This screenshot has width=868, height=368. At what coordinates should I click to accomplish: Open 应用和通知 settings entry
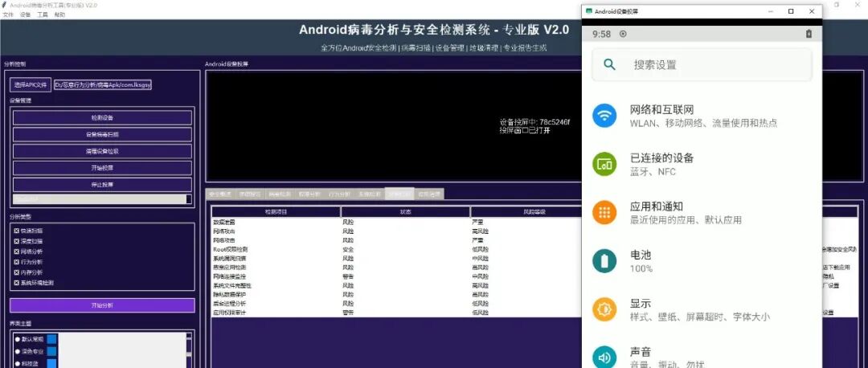tap(702, 212)
